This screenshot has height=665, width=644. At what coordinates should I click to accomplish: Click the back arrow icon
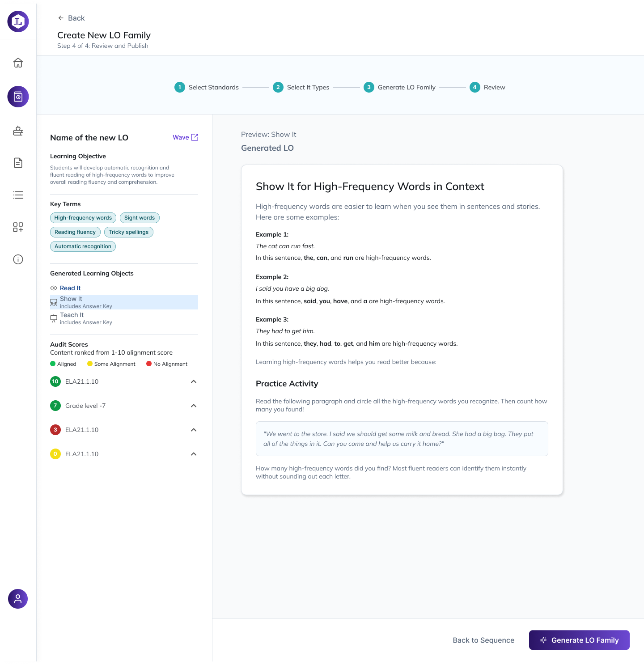click(x=61, y=18)
